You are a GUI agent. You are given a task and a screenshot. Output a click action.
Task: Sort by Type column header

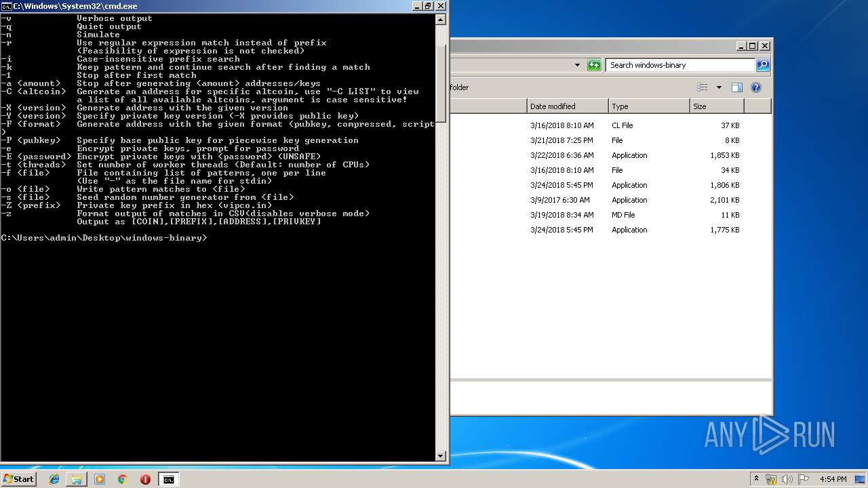tap(649, 106)
